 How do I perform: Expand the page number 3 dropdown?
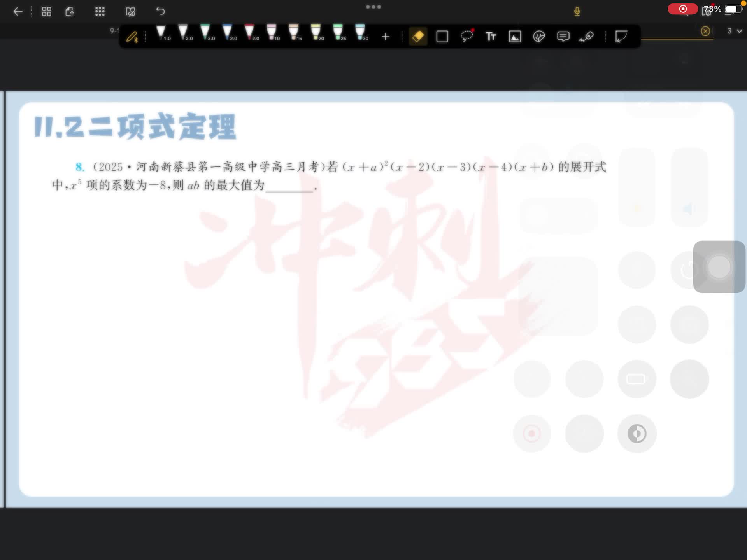[735, 31]
